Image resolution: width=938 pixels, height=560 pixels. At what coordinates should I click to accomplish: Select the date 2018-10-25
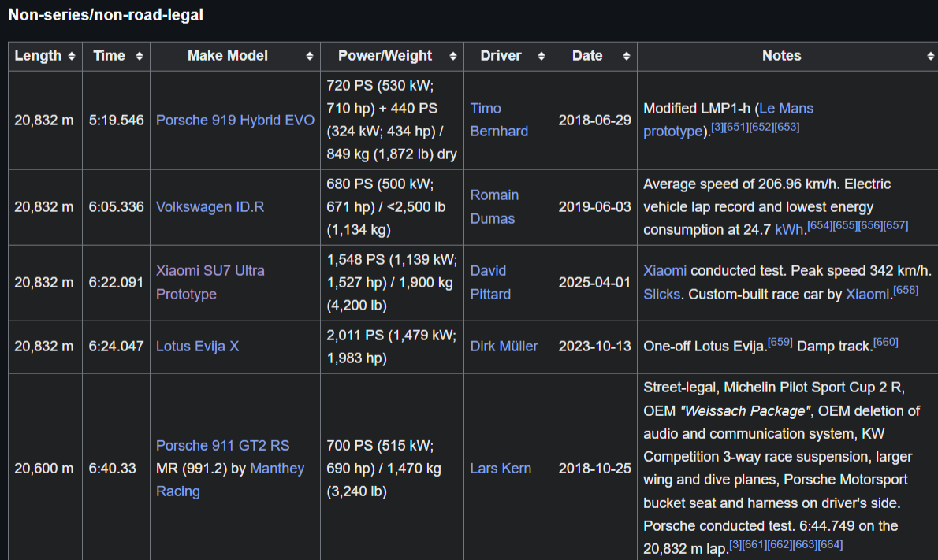pos(594,469)
